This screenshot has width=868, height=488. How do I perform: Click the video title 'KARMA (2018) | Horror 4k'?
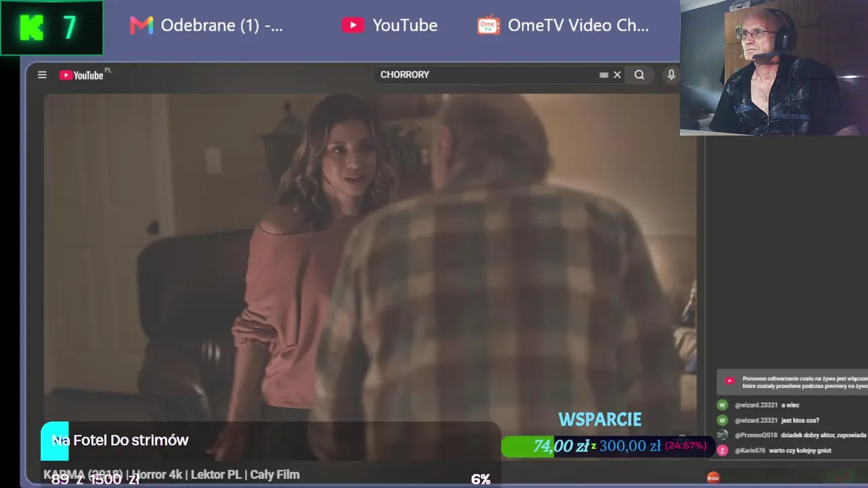click(x=172, y=474)
